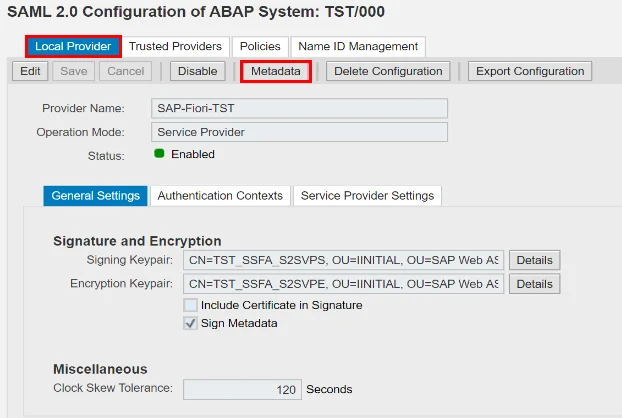Uncheck the Sign Metadata checkbox

coord(190,323)
